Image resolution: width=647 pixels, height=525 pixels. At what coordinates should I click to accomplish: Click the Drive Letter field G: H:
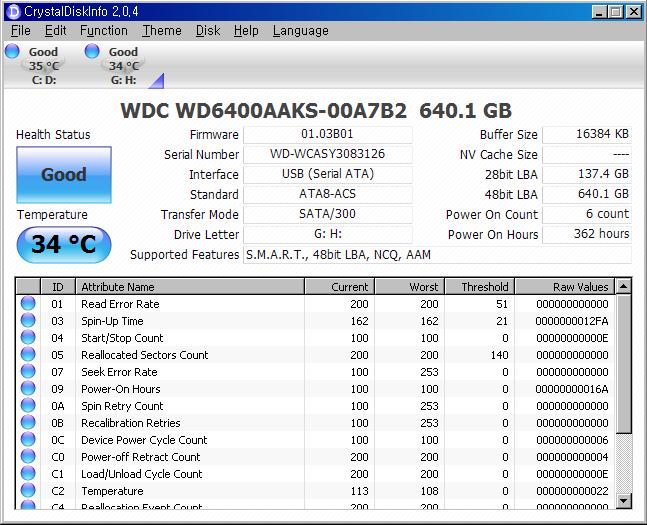pos(328,234)
